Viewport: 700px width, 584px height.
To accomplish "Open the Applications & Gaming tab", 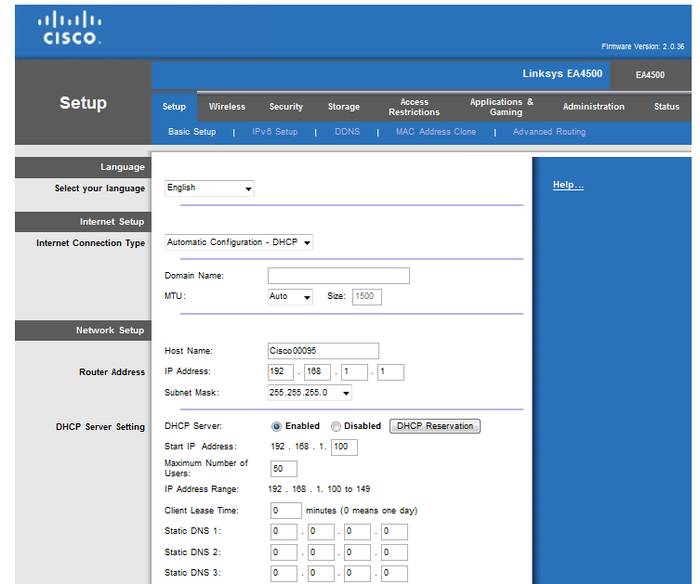I will pos(502,107).
